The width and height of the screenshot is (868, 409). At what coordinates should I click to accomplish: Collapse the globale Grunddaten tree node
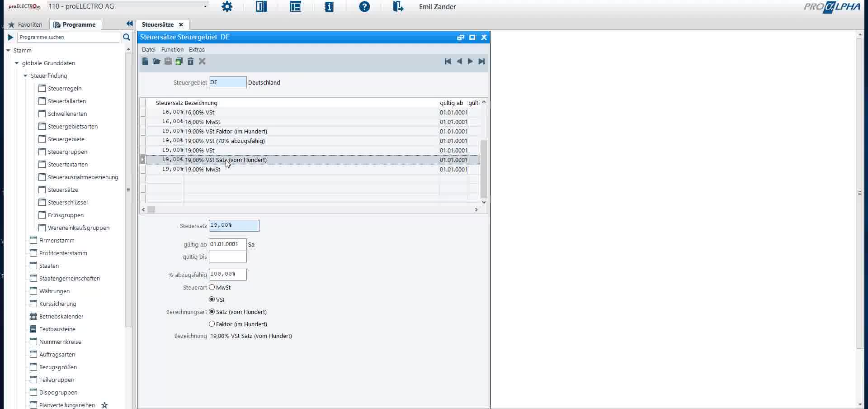pos(17,63)
